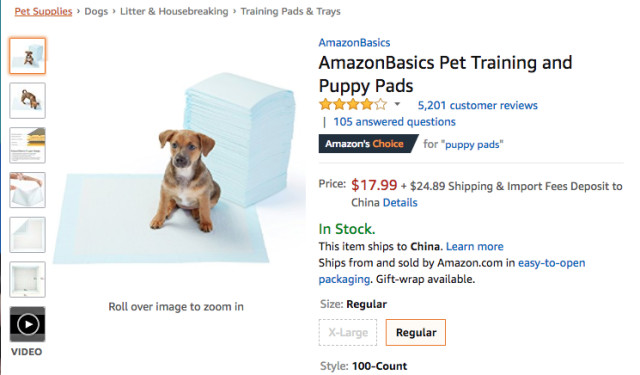Select sixth thumbnail of flat pad
Image resolution: width=640 pixels, height=375 pixels.
click(x=27, y=280)
